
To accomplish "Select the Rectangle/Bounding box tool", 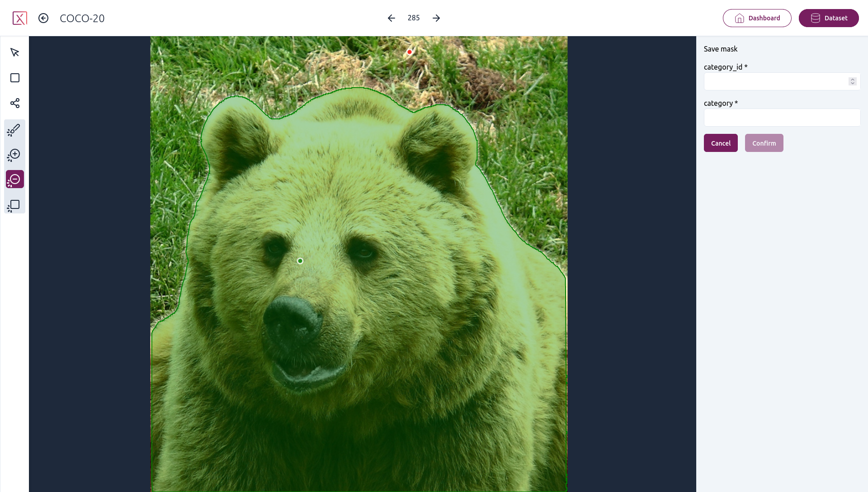I will click(x=15, y=78).
